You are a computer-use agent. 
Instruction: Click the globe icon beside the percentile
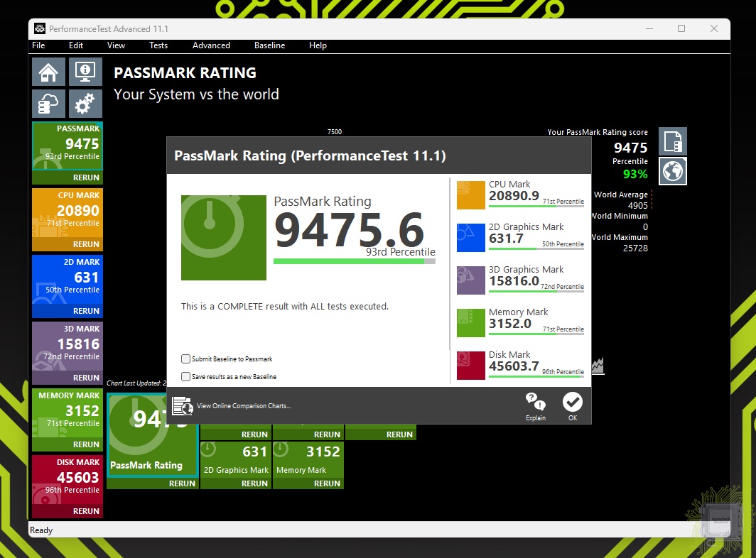[673, 171]
